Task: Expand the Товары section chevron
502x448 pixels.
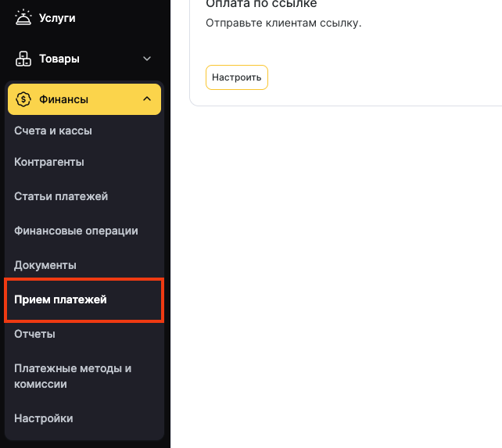Action: coord(147,59)
